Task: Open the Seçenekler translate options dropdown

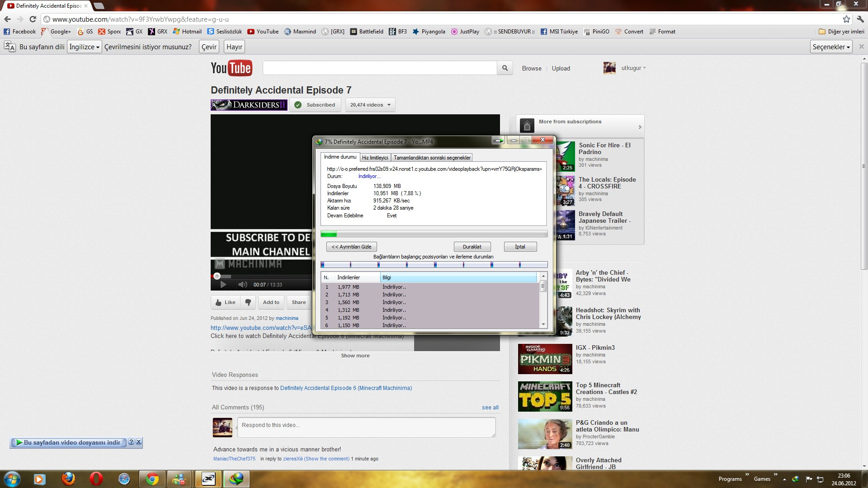Action: point(830,47)
